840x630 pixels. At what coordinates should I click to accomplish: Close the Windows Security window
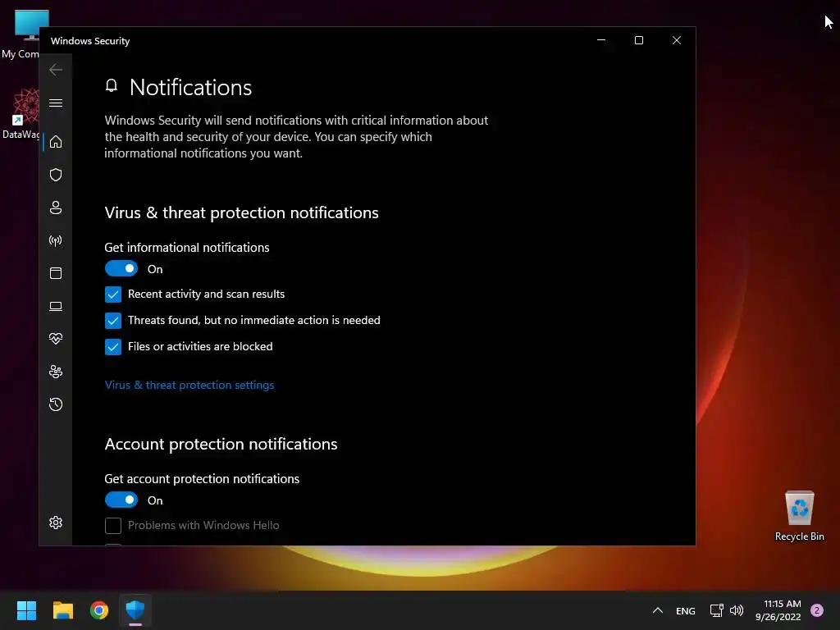click(x=677, y=40)
